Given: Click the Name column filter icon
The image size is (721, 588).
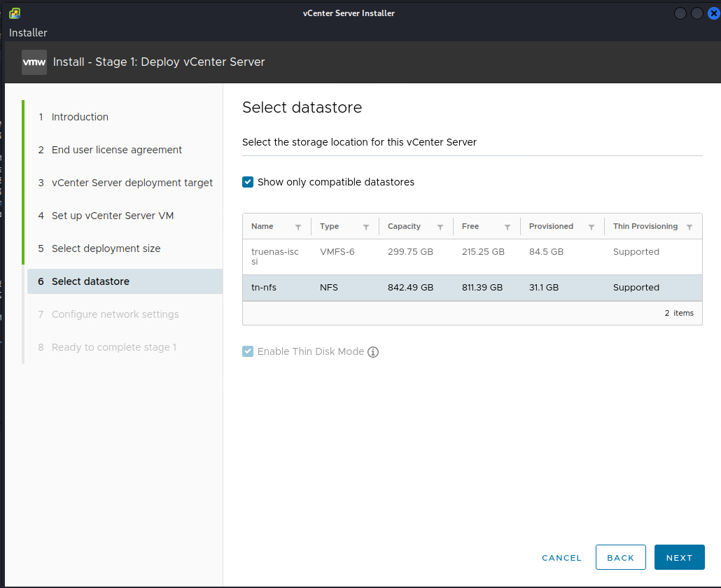Looking at the screenshot, I should 298,227.
